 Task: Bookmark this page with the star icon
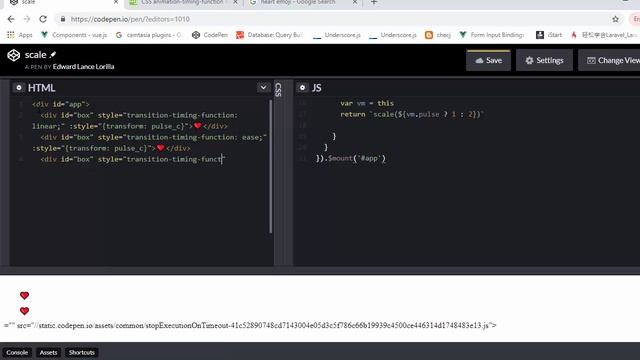(x=615, y=19)
